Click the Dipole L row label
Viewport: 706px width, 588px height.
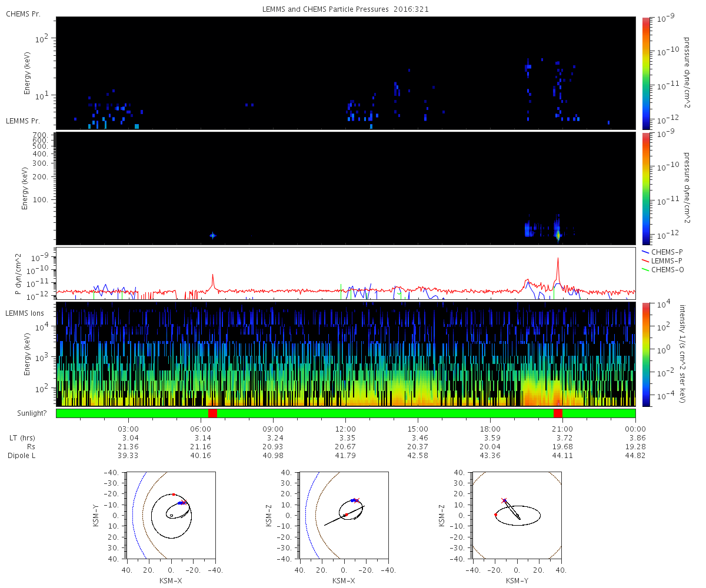point(24,456)
